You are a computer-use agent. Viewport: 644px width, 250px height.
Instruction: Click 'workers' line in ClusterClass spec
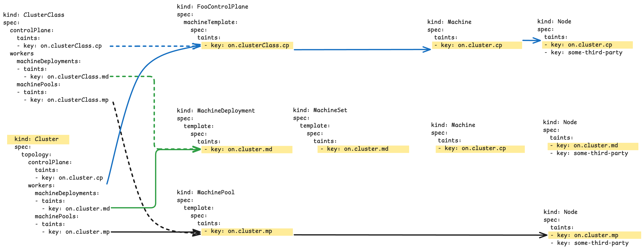(x=22, y=54)
